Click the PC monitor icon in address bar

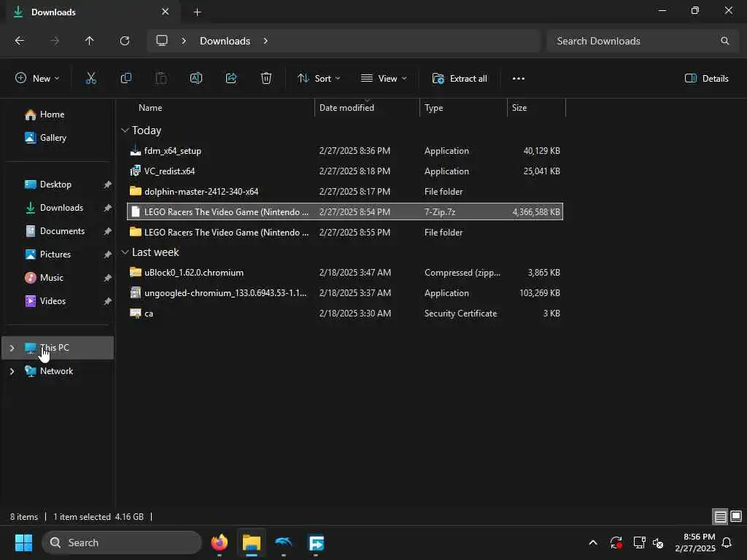162,41
